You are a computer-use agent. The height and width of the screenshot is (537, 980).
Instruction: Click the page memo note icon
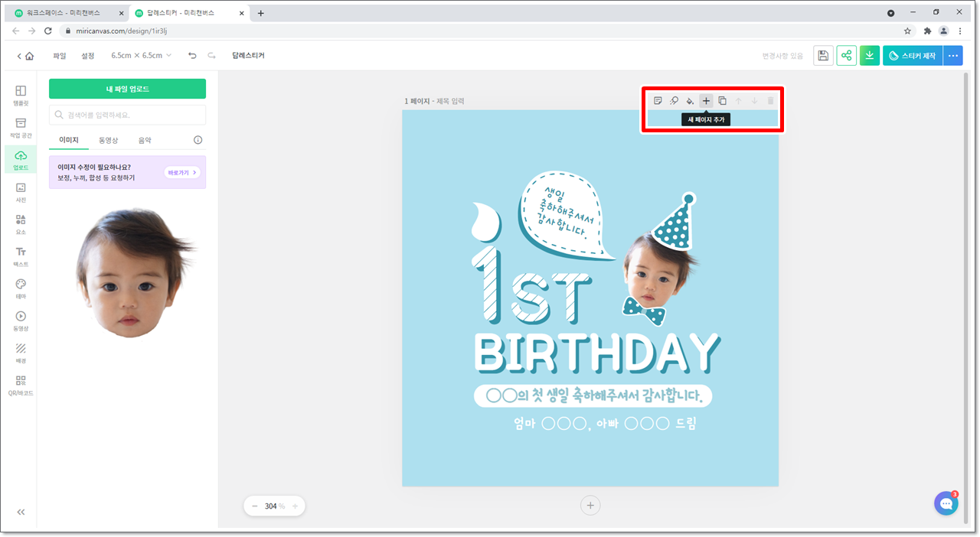click(x=658, y=101)
